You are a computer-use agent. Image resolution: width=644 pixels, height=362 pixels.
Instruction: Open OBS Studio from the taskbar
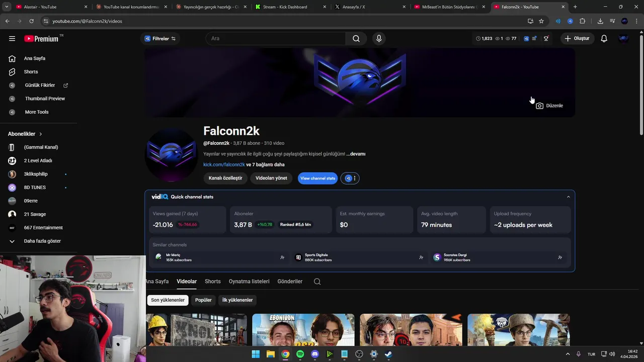click(359, 354)
